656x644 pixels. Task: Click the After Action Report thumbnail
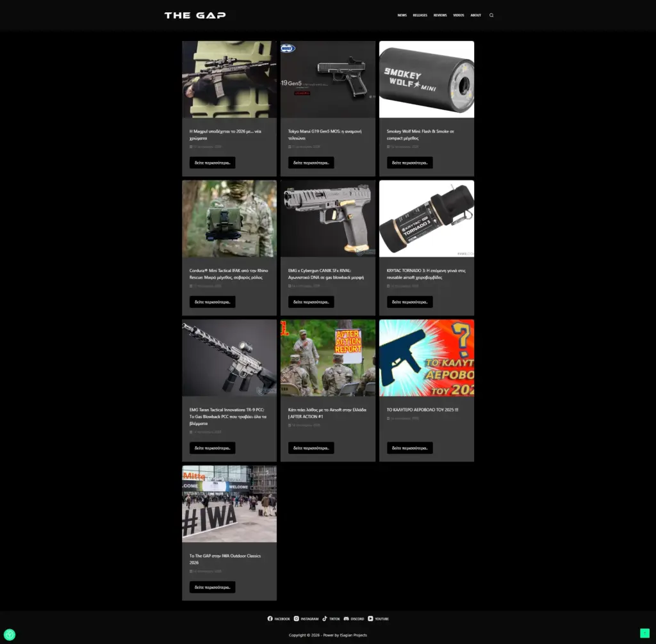point(328,358)
